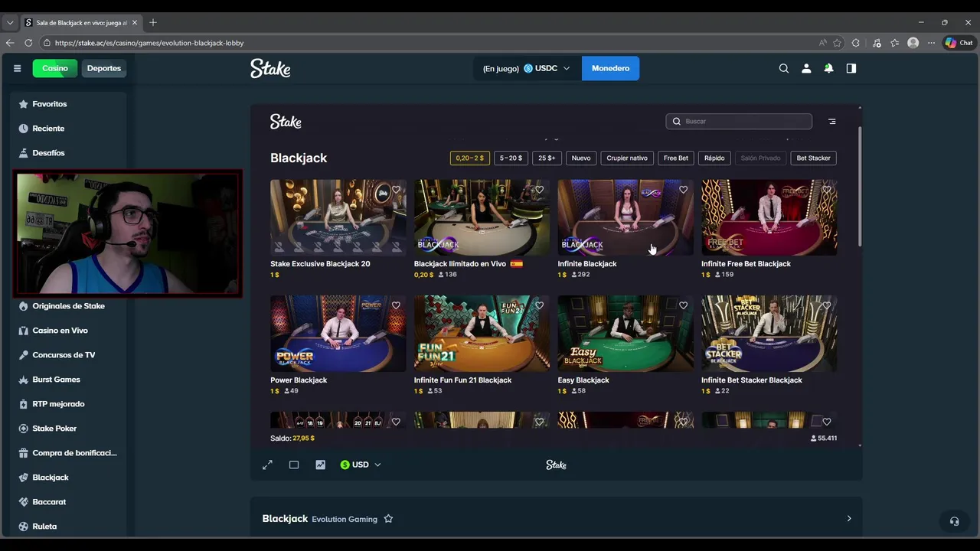Open Infinite Blackjack table thumbnail
The width and height of the screenshot is (980, 551).
pos(626,217)
